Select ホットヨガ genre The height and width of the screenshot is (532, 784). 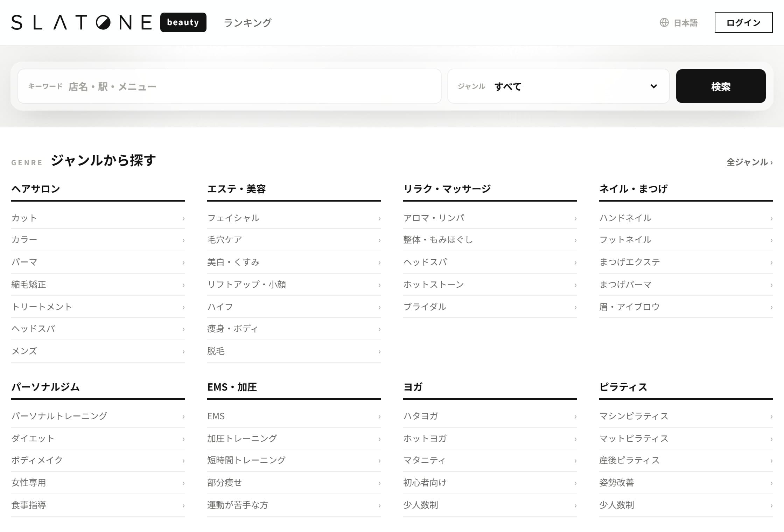pos(490,439)
